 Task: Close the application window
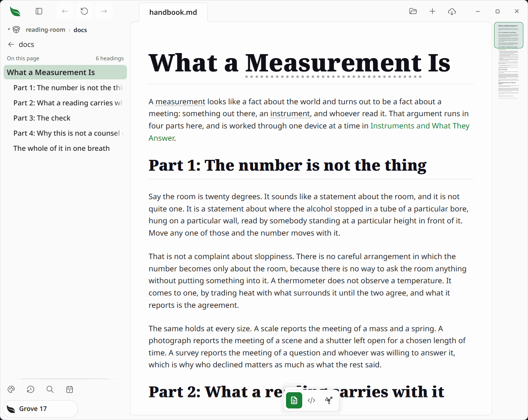[x=517, y=11]
